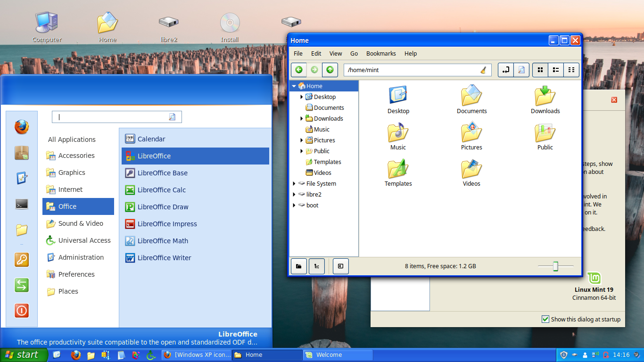Click the green logout arrows icon
The image size is (644, 362).
(x=22, y=285)
